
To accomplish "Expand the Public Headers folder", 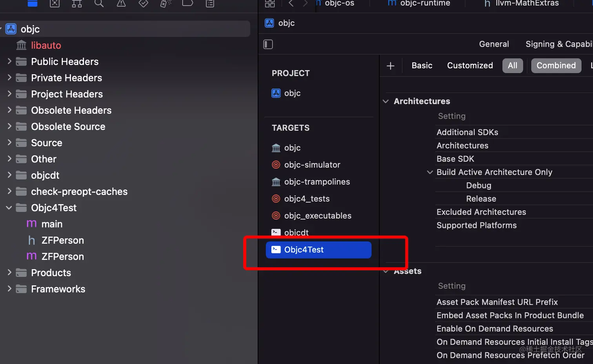I will click(x=9, y=62).
